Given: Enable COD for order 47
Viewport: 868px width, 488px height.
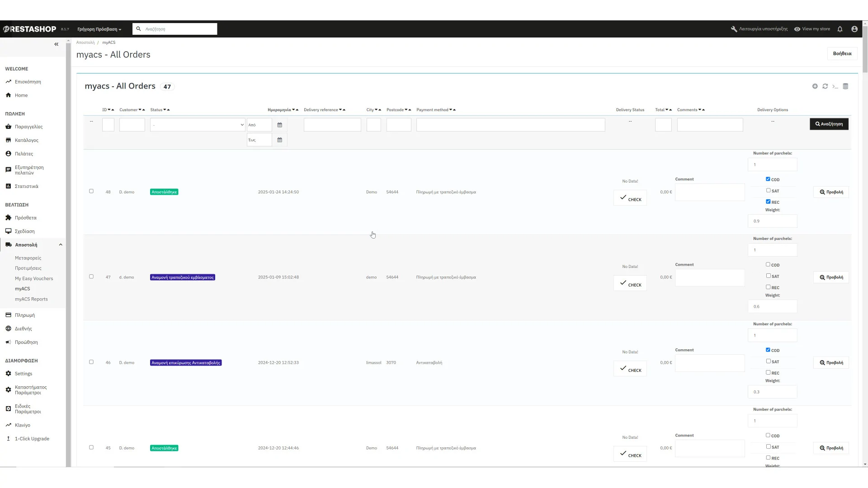Looking at the screenshot, I should pos(768,264).
